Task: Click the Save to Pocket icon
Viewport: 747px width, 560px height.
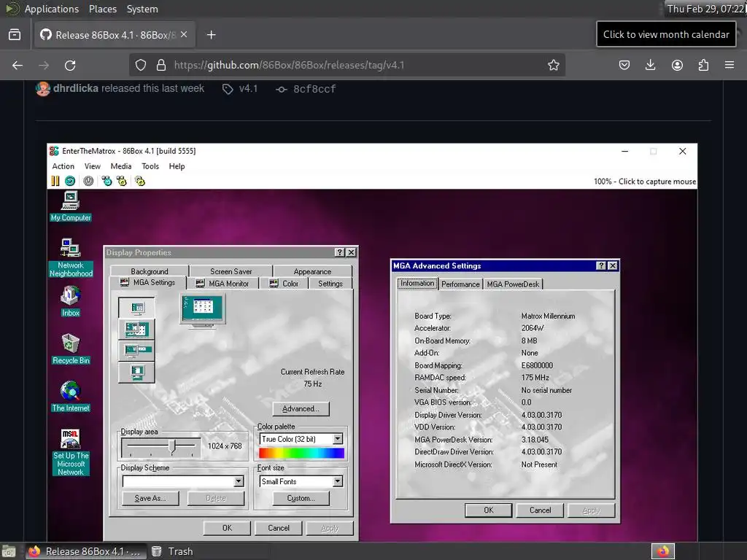Action: pos(624,65)
